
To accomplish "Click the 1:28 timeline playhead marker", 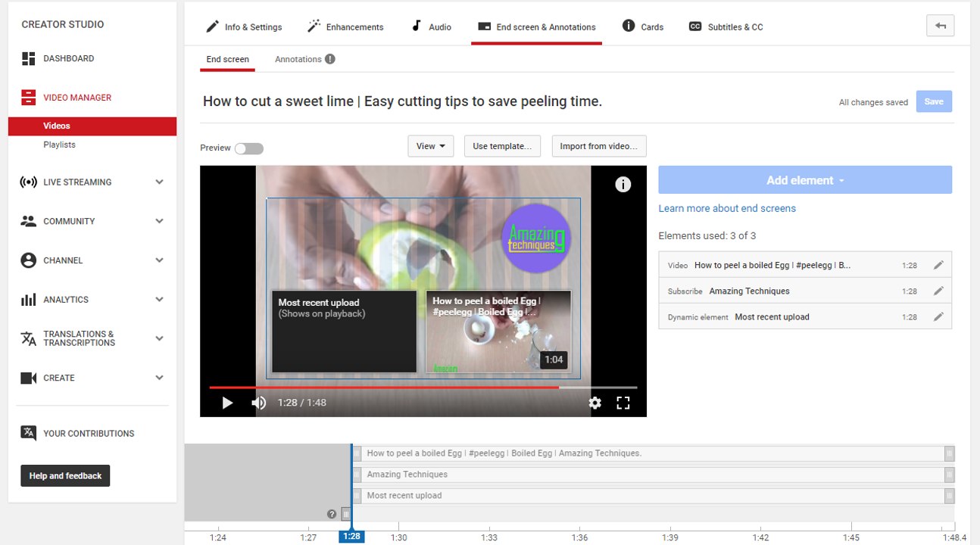I will pyautogui.click(x=351, y=536).
